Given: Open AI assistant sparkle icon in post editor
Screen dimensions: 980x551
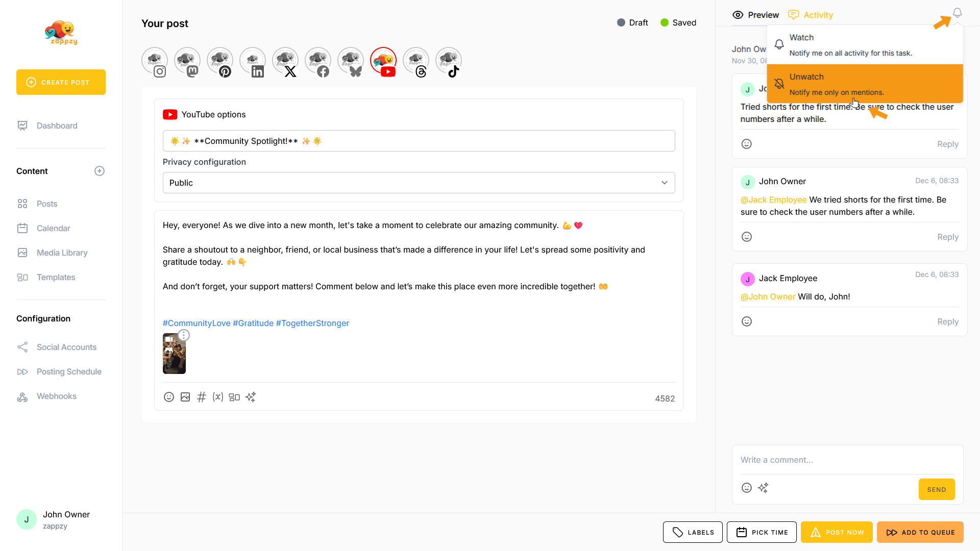Looking at the screenshot, I should pyautogui.click(x=251, y=397).
